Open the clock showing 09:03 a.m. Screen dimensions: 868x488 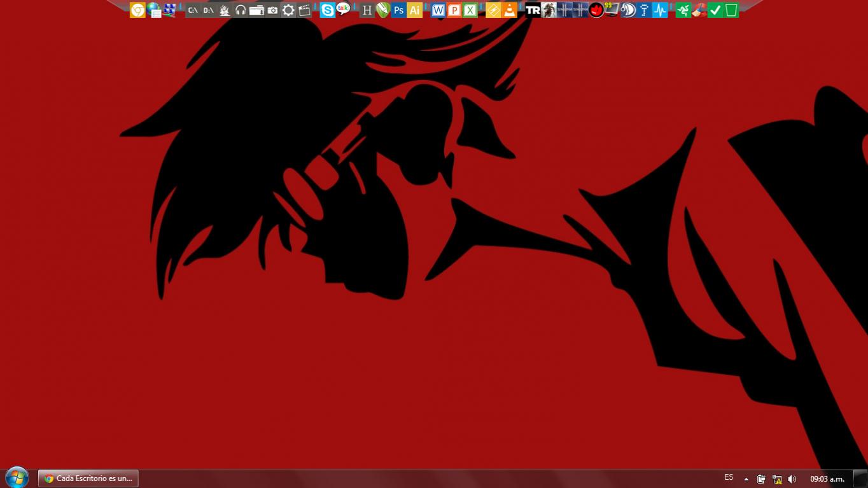click(x=827, y=479)
